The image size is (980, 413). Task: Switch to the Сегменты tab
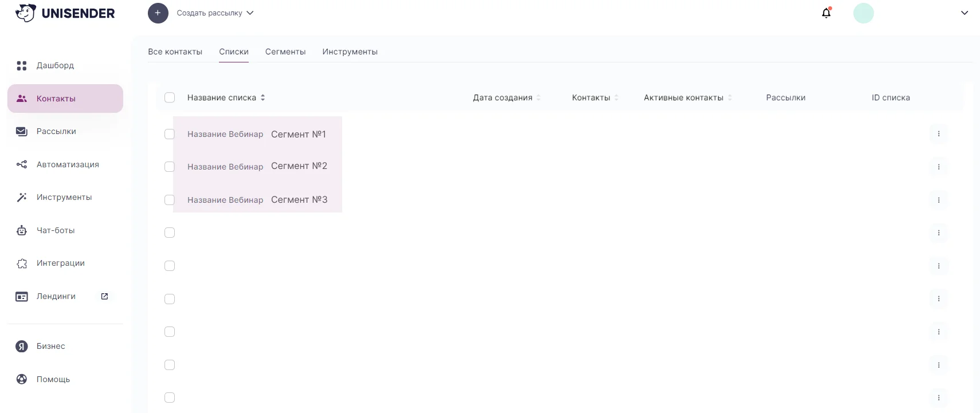click(285, 52)
